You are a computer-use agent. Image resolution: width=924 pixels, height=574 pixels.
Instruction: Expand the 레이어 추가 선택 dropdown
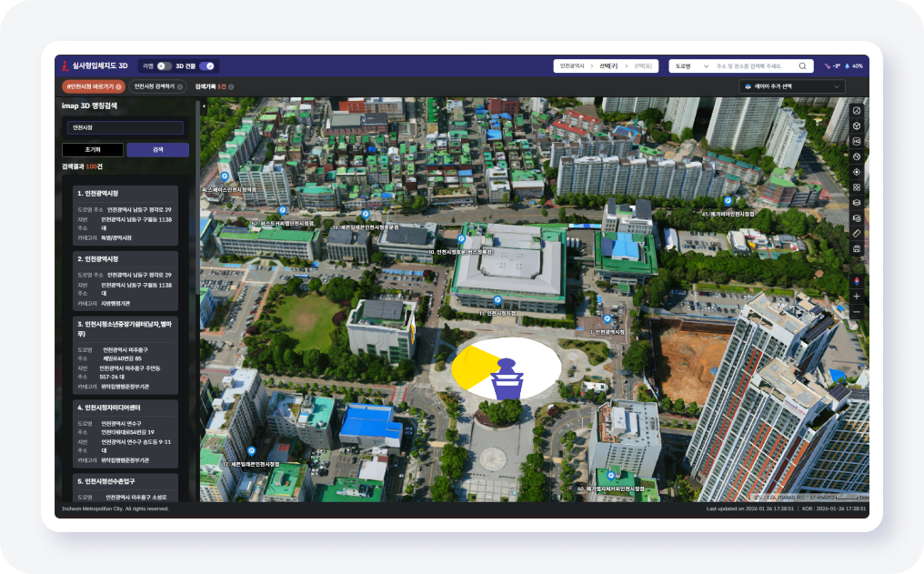pyautogui.click(x=792, y=86)
